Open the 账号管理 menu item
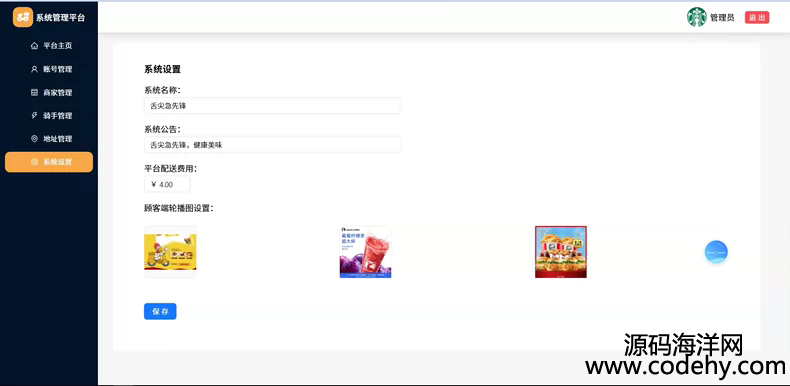Image resolution: width=790 pixels, height=386 pixels. pos(49,69)
